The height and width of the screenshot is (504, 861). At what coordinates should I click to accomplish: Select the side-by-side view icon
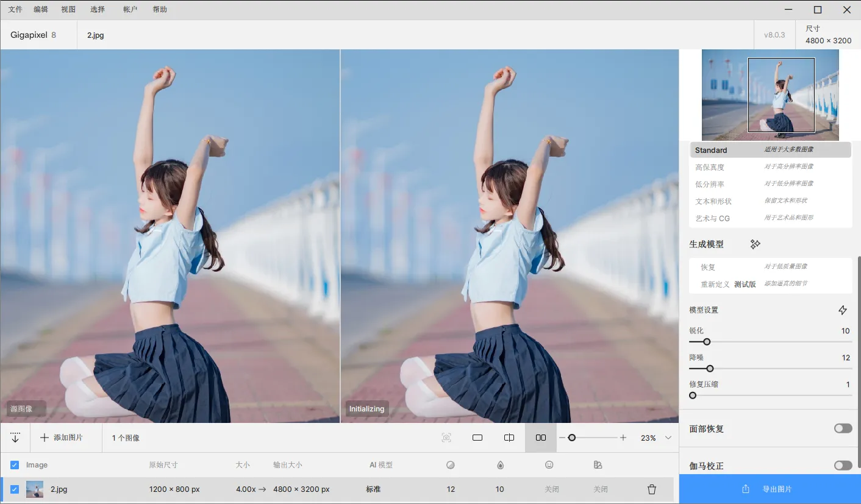pos(540,438)
